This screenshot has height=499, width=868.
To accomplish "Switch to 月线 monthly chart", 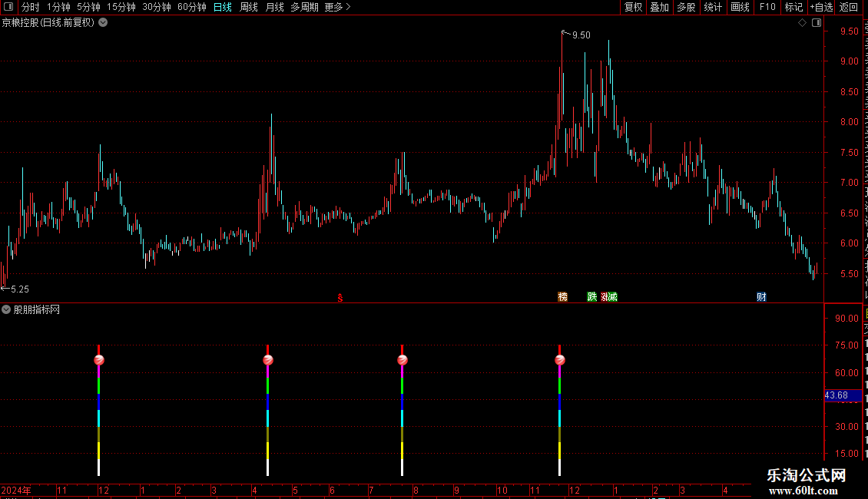I will pyautogui.click(x=274, y=7).
